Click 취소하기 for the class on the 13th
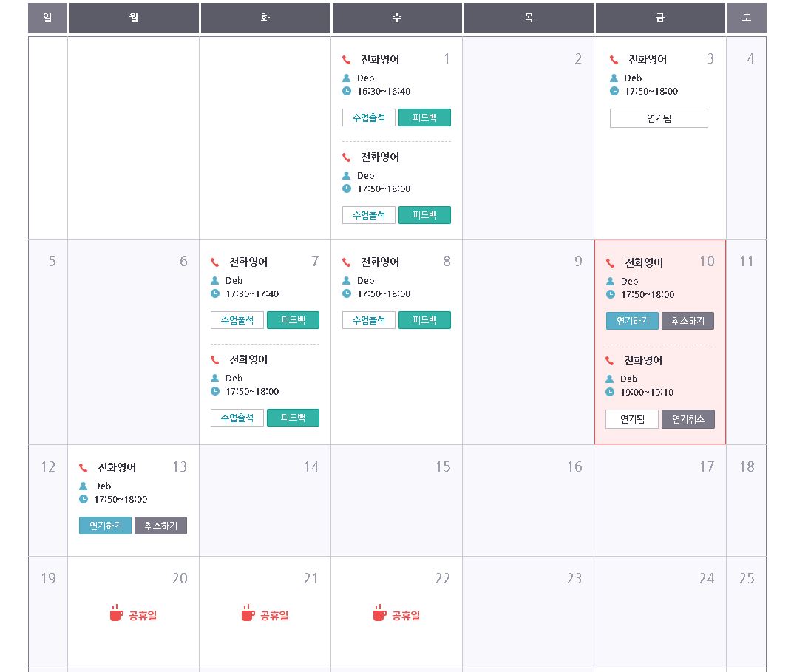This screenshot has height=672, width=794. pyautogui.click(x=161, y=526)
